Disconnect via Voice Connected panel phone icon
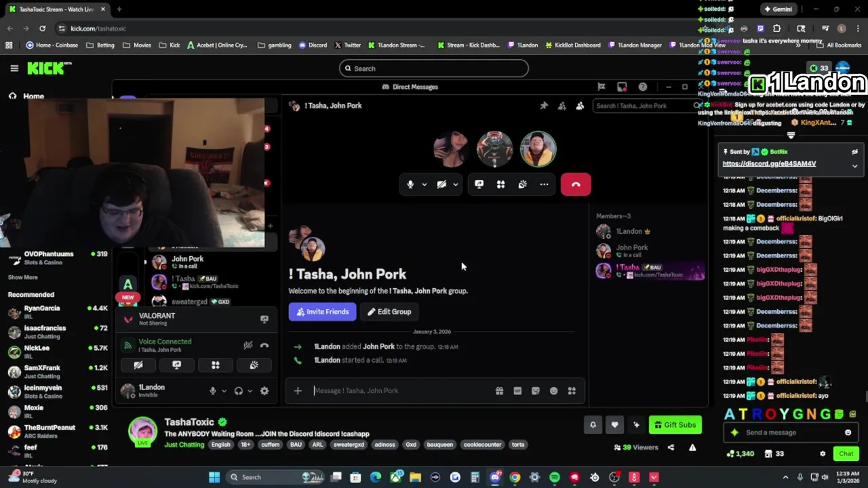 point(264,346)
